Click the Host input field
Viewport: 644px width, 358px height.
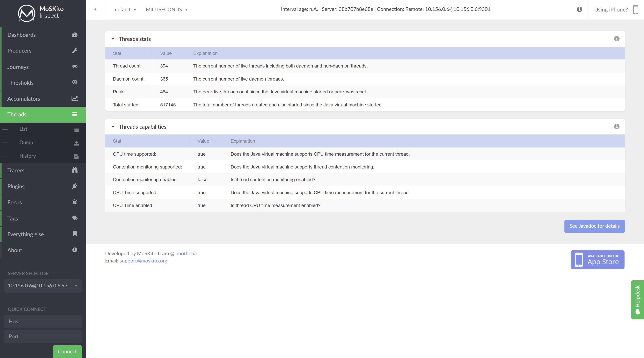pos(43,322)
